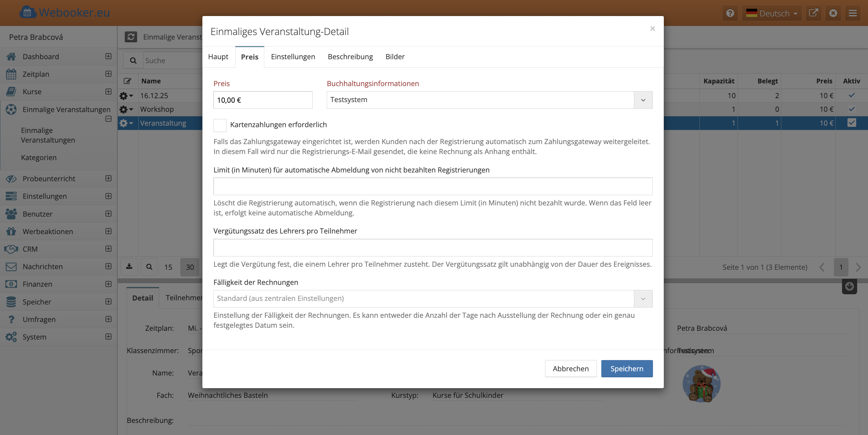Click the Preis input field
The image size is (868, 435).
point(263,100)
